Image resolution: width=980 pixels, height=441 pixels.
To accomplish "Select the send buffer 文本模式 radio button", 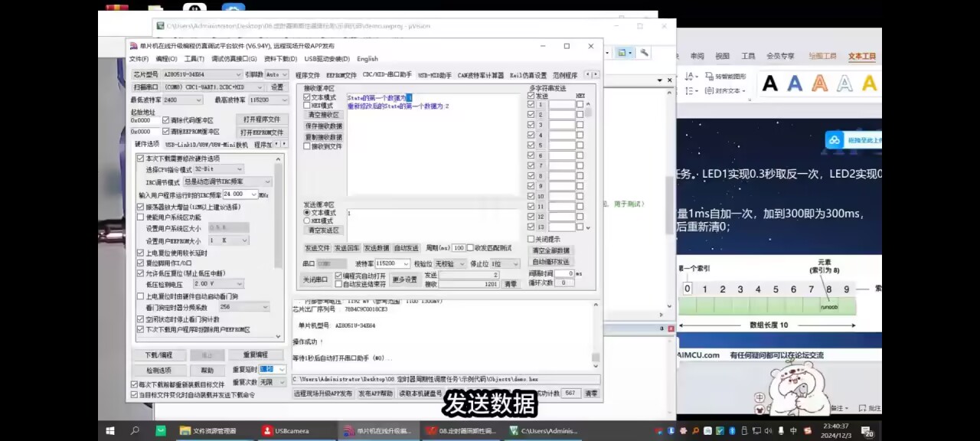I will tap(307, 212).
